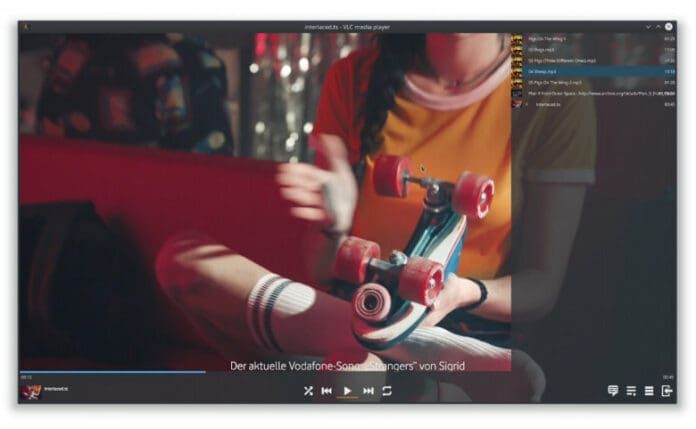The image size is (696, 429).
Task: Select "02 Dogs.mp3" in the playlist
Action: [x=594, y=50]
